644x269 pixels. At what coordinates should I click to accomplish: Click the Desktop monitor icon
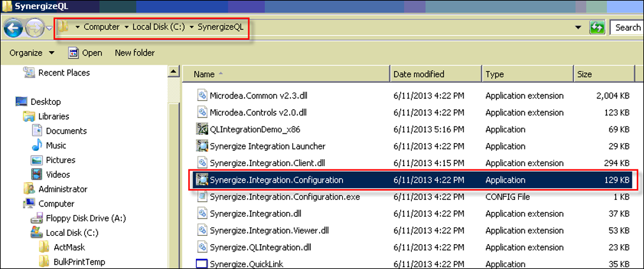pos(21,101)
